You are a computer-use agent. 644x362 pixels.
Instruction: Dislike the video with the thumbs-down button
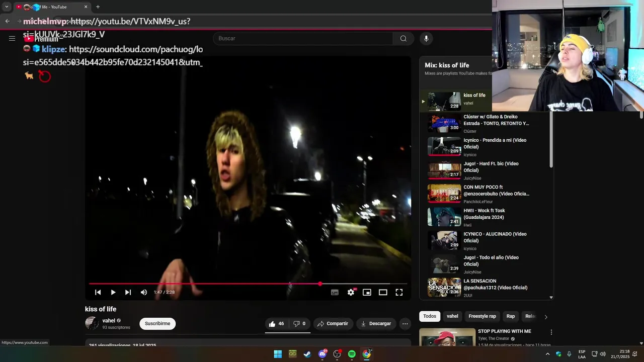click(x=299, y=324)
